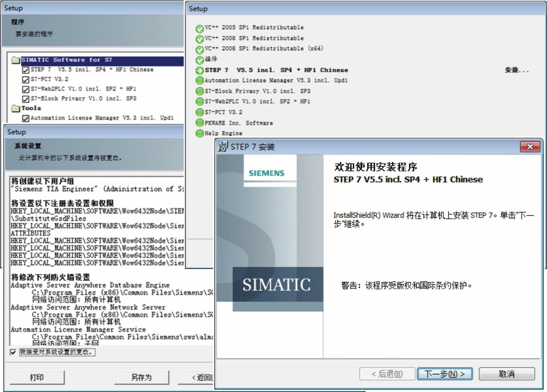Click Adaptive Server Anywhere Network Server entry
This screenshot has height=392, width=547.
(88, 307)
